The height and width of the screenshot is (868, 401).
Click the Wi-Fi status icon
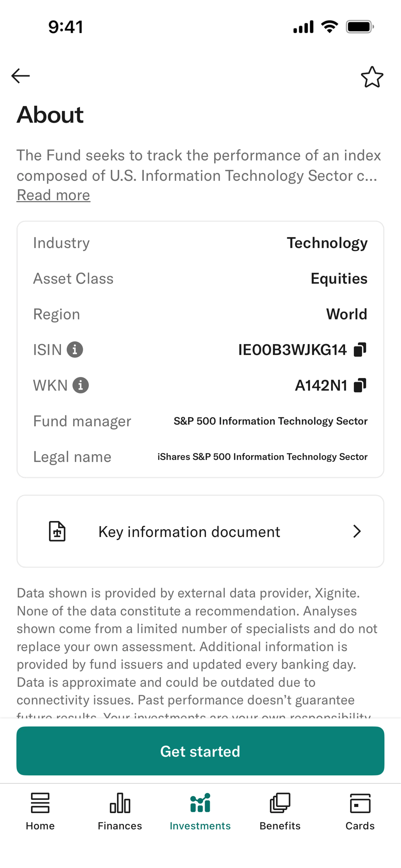330,27
